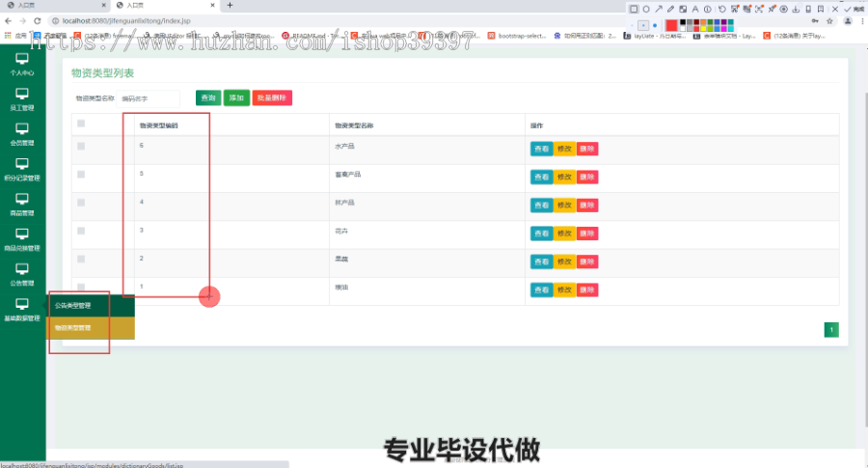Screen dimensions: 868x468
Task: Bookmark this page with the star
Action: [829, 21]
